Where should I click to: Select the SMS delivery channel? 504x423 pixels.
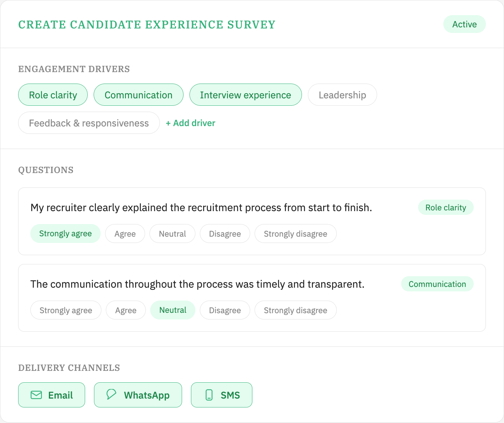pos(221,395)
